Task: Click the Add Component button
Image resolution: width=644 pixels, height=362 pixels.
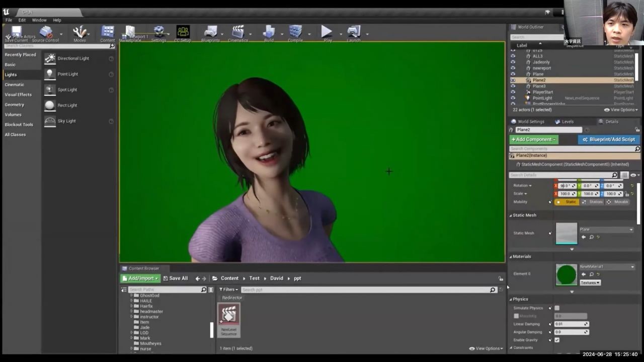Action: coord(533,139)
